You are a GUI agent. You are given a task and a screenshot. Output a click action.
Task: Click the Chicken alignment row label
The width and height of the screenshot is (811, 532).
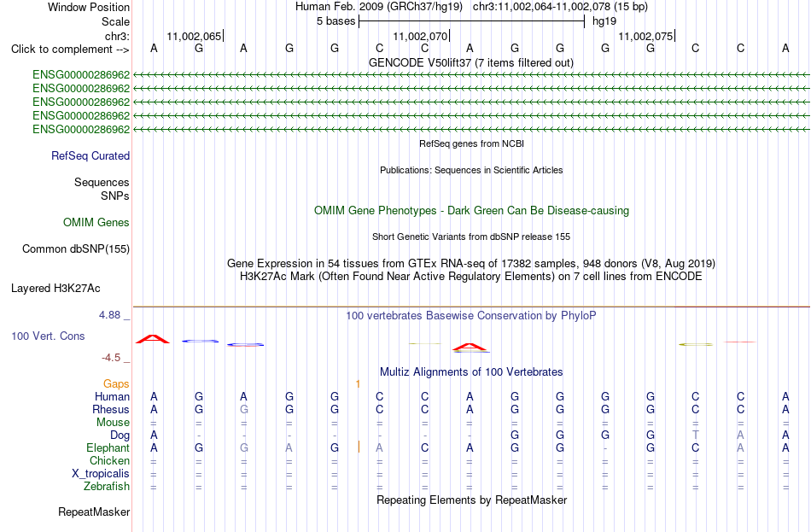pyautogui.click(x=109, y=460)
